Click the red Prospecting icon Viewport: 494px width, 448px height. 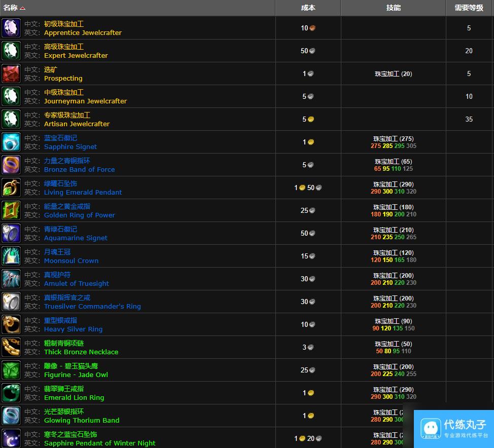tap(11, 73)
